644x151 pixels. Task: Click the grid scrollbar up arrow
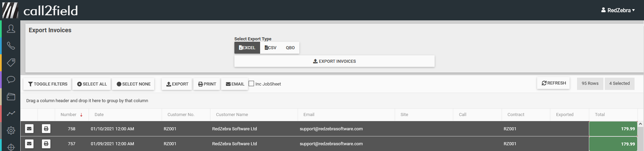click(x=640, y=124)
